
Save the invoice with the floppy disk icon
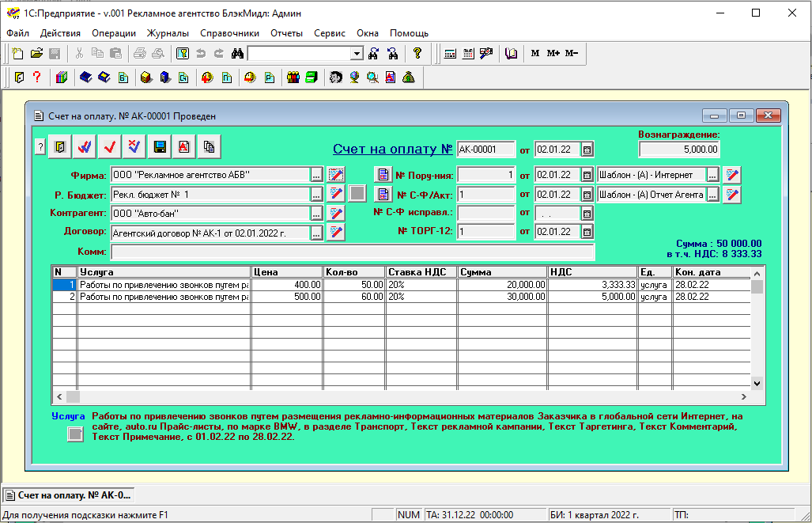[160, 147]
